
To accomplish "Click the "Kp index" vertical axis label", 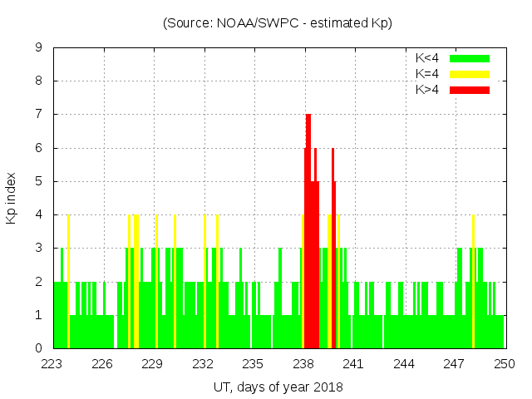I will click(12, 198).
